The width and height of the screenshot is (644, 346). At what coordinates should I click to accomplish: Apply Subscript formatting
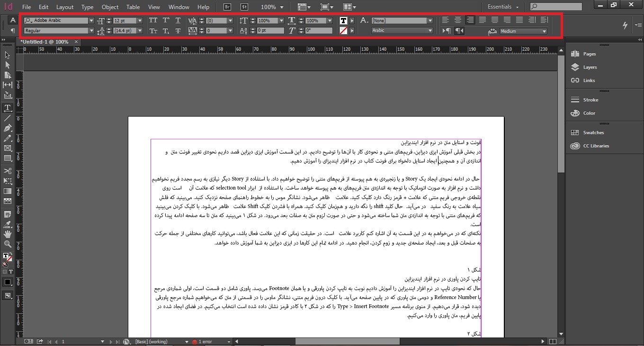tap(166, 31)
